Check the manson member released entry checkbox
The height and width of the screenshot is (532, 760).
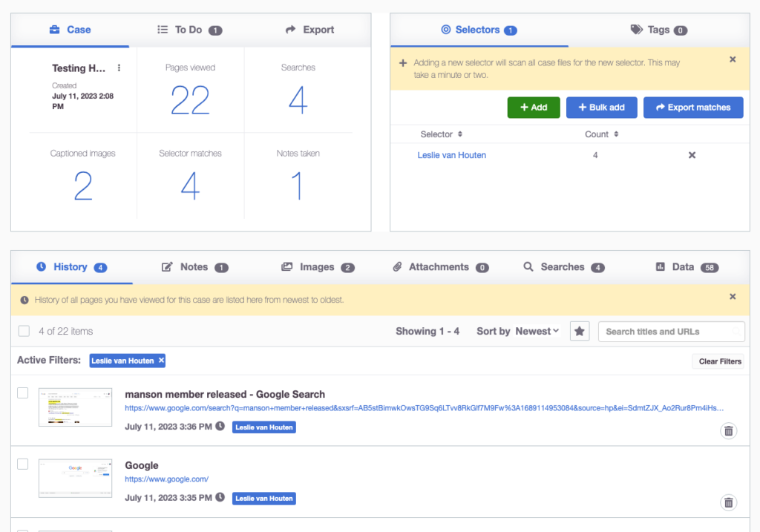(x=23, y=393)
